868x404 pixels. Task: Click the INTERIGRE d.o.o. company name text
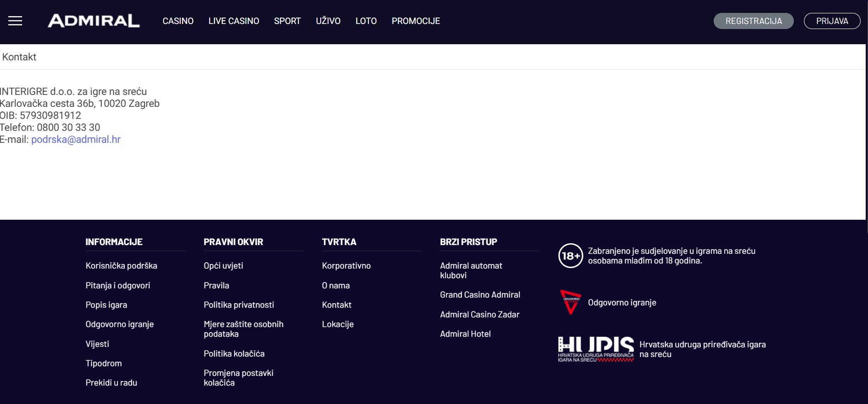[x=73, y=91]
